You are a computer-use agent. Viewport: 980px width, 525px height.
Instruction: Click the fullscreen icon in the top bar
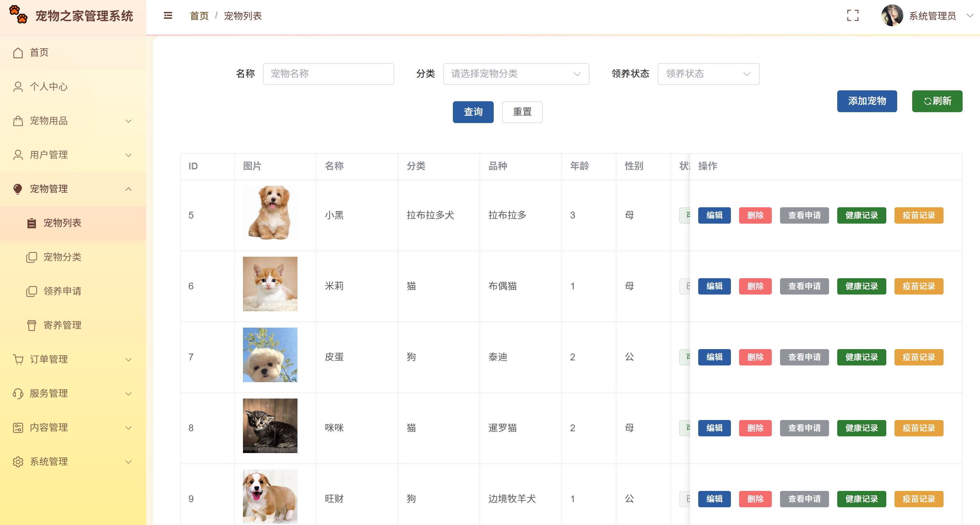[x=853, y=16]
